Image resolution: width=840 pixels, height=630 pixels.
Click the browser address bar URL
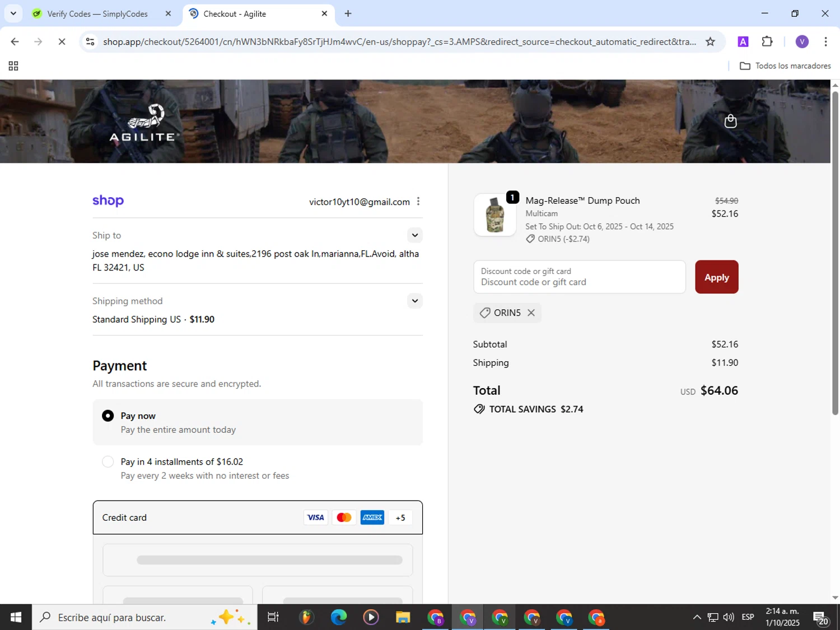click(399, 41)
